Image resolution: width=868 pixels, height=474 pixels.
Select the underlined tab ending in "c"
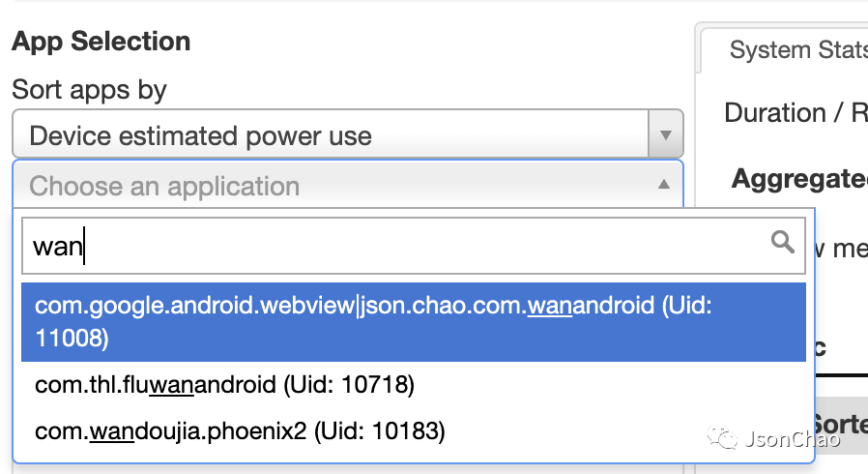tap(821, 350)
